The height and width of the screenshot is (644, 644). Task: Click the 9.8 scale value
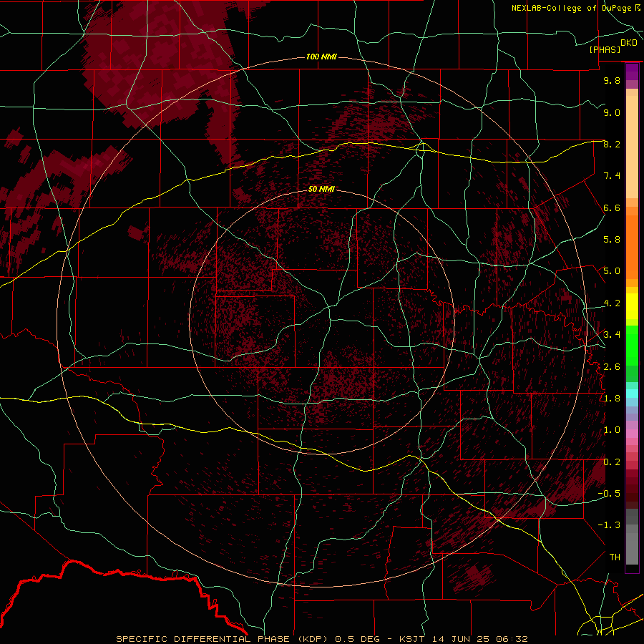click(x=612, y=80)
